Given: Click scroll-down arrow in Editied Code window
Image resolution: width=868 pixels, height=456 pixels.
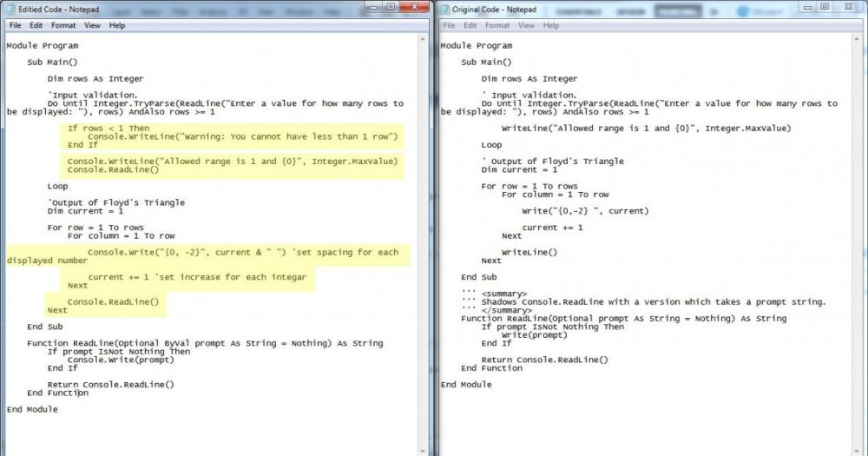Looking at the screenshot, I should 424,450.
